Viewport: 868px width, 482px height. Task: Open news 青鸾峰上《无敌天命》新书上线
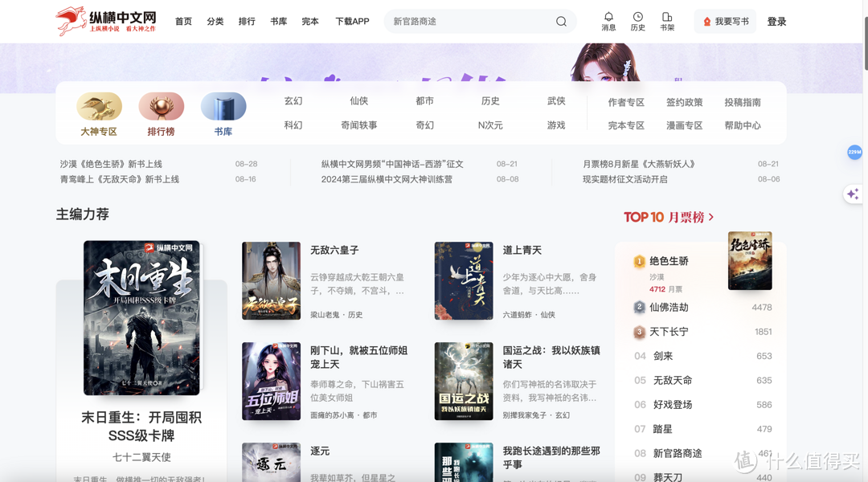(x=120, y=179)
